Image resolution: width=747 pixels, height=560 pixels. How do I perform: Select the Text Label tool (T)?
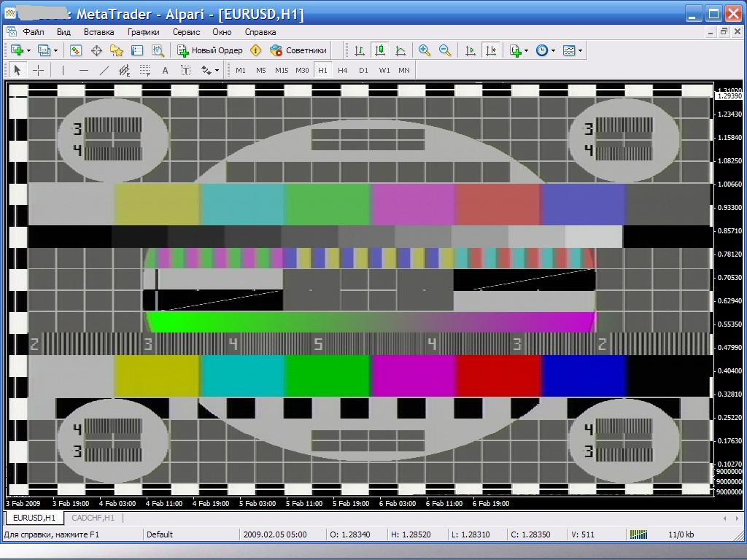click(185, 71)
